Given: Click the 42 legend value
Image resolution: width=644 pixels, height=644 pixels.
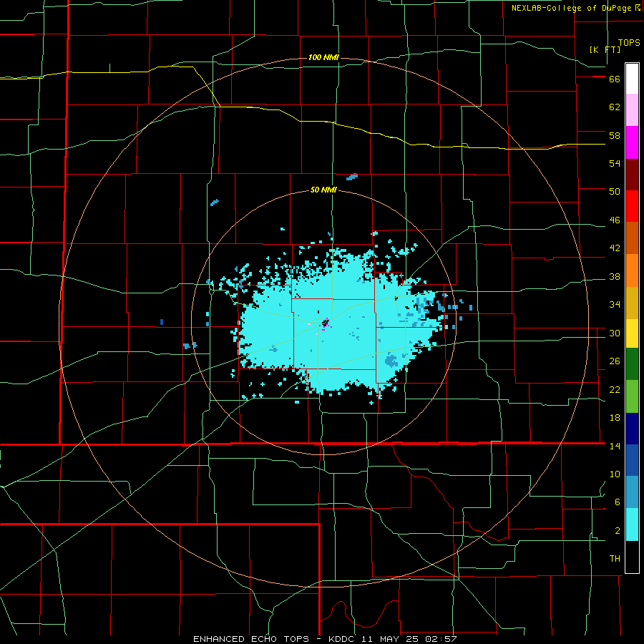Looking at the screenshot, I should (615, 248).
